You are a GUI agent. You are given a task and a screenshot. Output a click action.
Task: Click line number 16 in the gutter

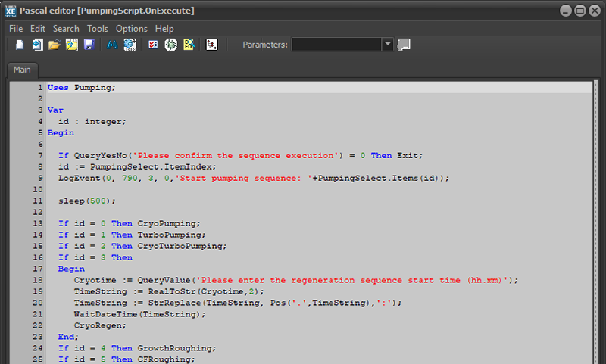pos(38,257)
